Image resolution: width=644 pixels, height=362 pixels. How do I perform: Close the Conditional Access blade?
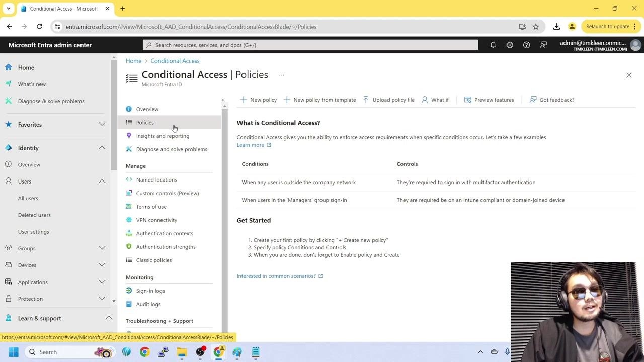[629, 75]
